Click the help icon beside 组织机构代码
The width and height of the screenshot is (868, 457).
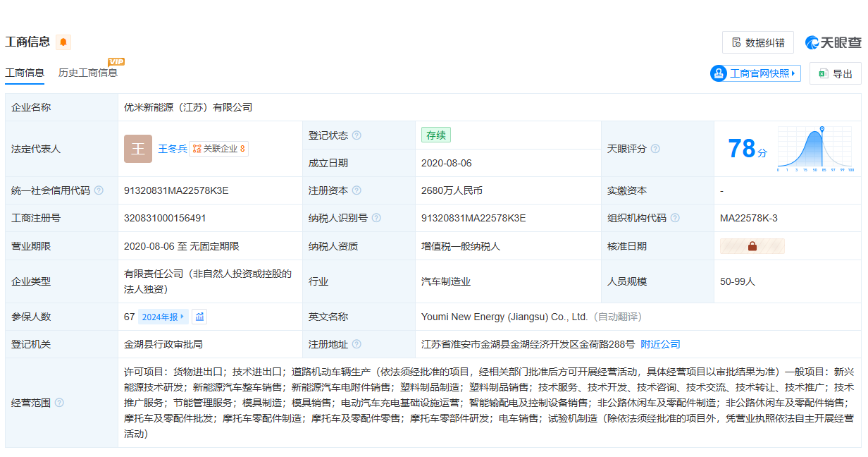[x=675, y=218]
